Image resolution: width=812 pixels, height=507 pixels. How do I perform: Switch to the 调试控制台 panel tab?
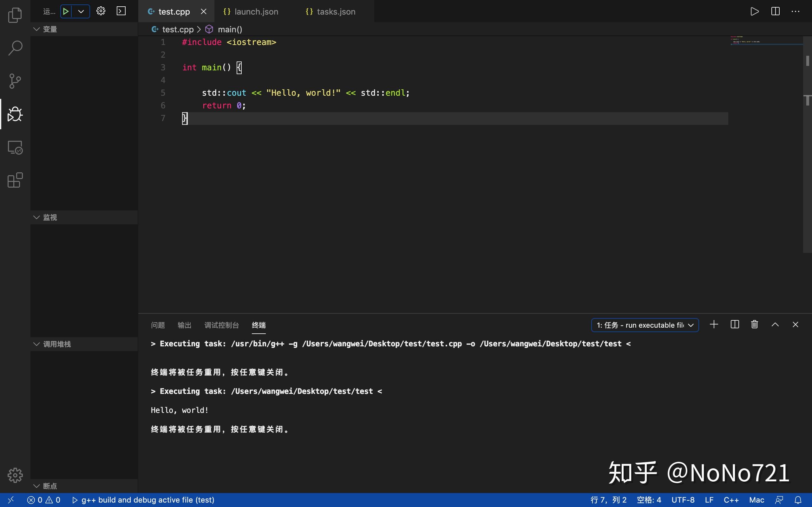pos(221,325)
